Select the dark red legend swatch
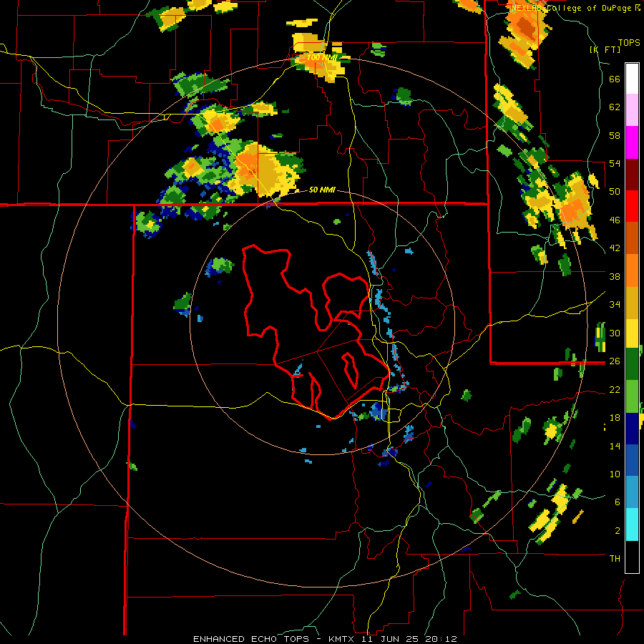Image resolution: width=644 pixels, height=644 pixels. (x=632, y=174)
